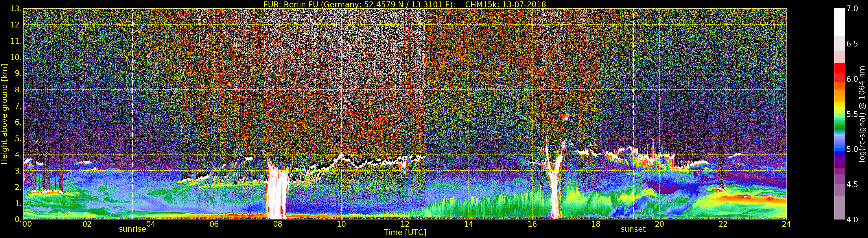Click the '7.' height axis tick label

click(18, 106)
